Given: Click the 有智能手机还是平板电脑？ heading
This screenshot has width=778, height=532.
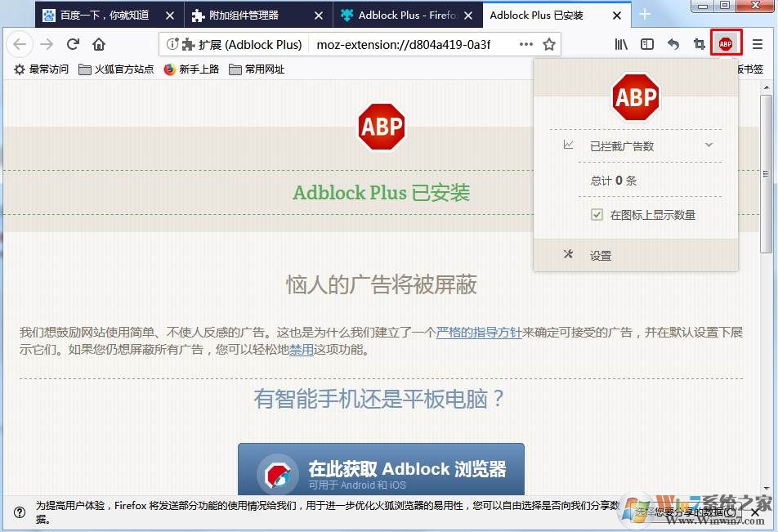Looking at the screenshot, I should (x=379, y=399).
